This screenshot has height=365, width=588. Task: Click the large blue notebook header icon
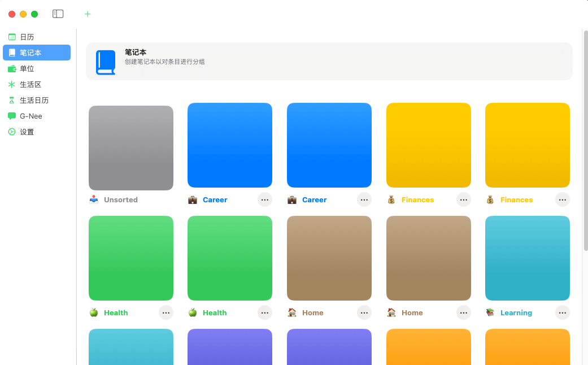(x=106, y=62)
